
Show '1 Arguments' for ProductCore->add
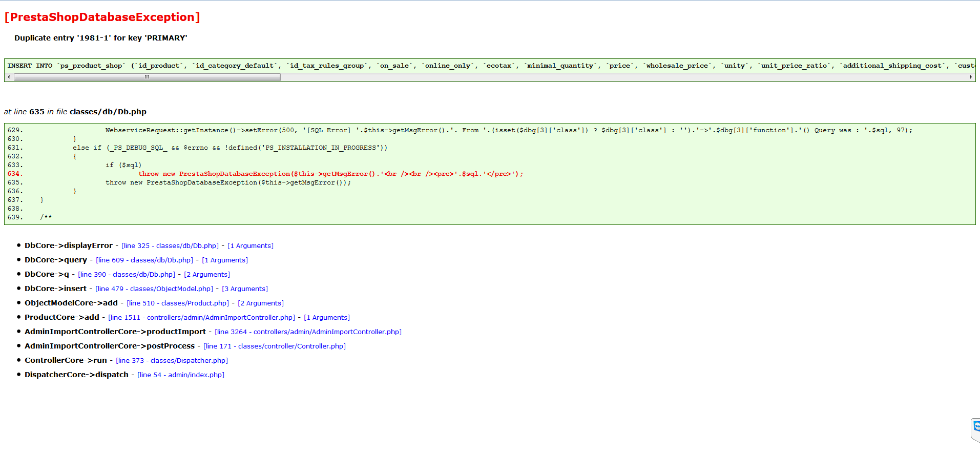[x=327, y=318]
